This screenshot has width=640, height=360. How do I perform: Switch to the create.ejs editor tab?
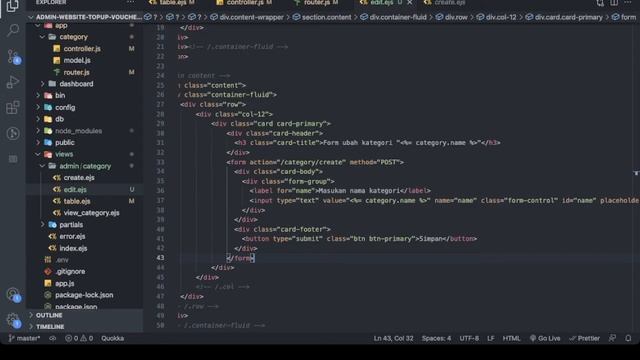click(x=445, y=2)
